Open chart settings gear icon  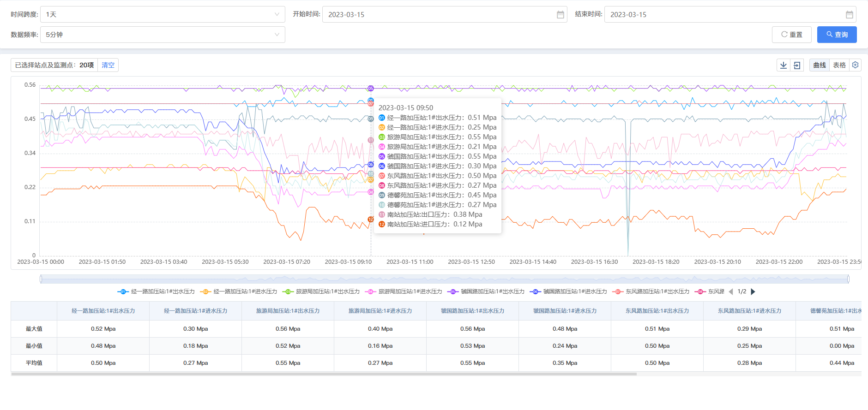pyautogui.click(x=855, y=65)
